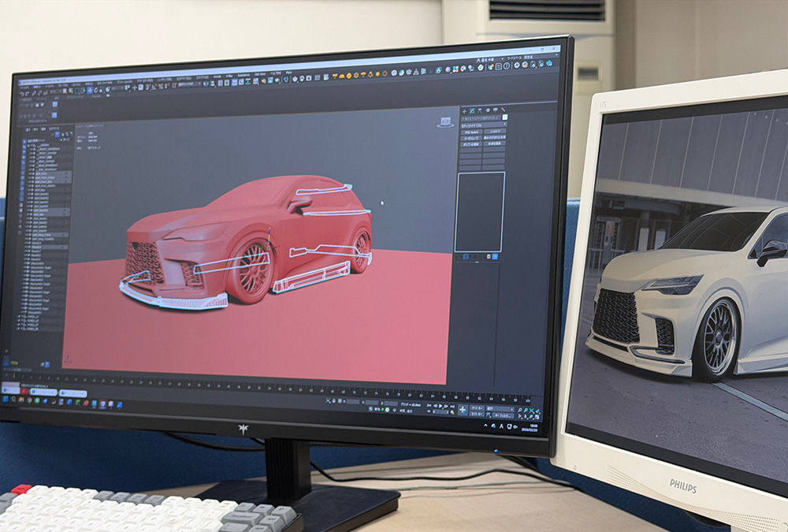788x532 pixels.
Task: Switch to the Modify tab in the command panel
Action: click(472, 110)
